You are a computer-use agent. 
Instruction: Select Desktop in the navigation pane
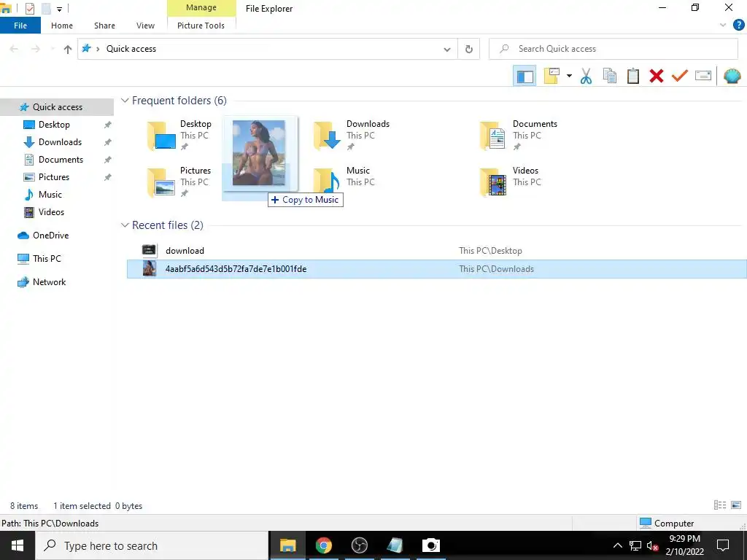tap(54, 125)
